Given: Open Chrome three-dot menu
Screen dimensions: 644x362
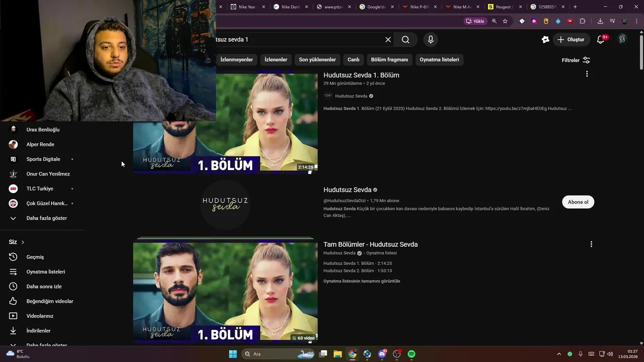Looking at the screenshot, I should point(636,21).
